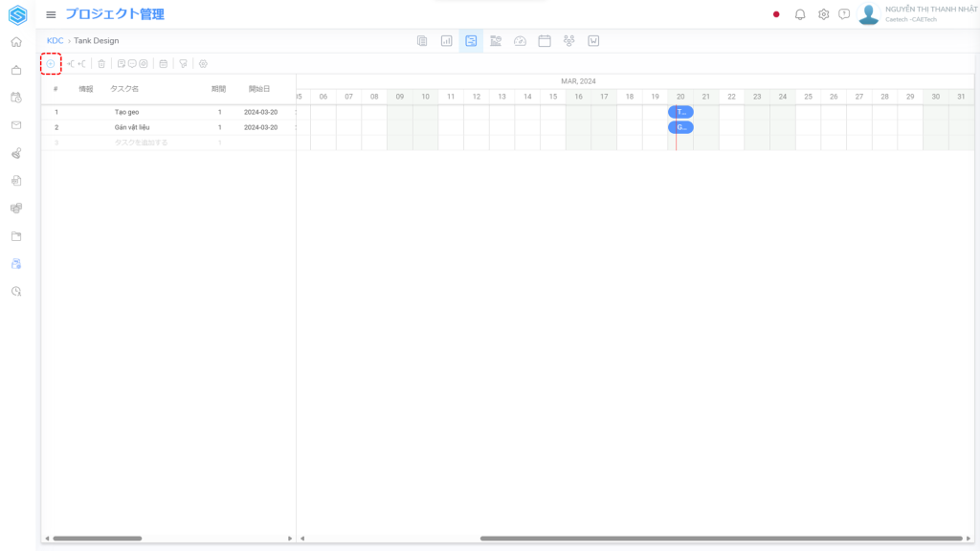980x551 pixels.
Task: Click the 'Gán vật liệu' Gantt bar
Action: click(680, 127)
